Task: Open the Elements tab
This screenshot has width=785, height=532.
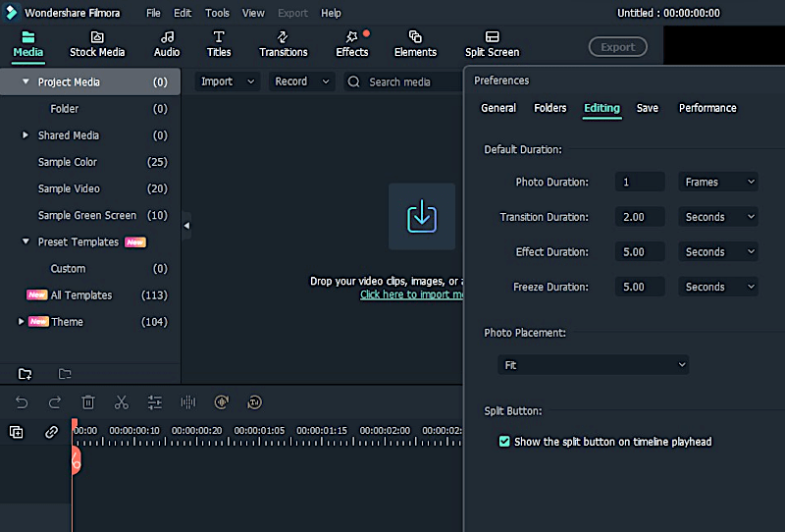Action: tap(415, 44)
